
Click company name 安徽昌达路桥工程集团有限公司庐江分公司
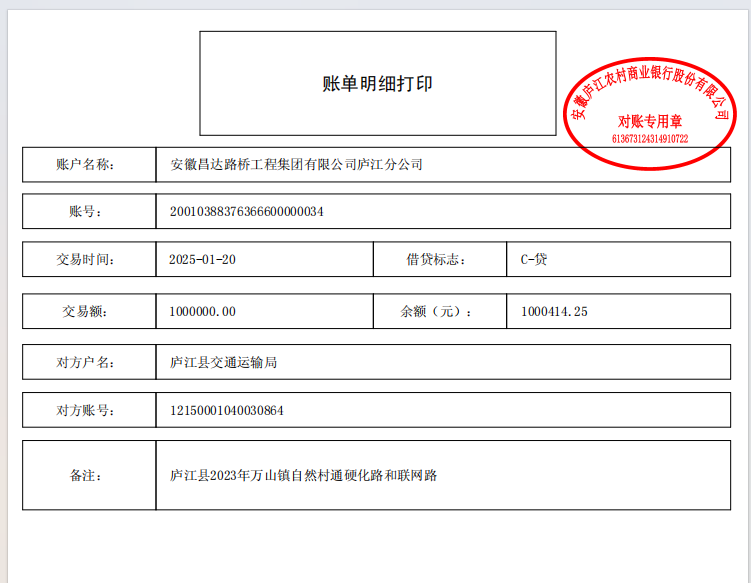coord(296,164)
